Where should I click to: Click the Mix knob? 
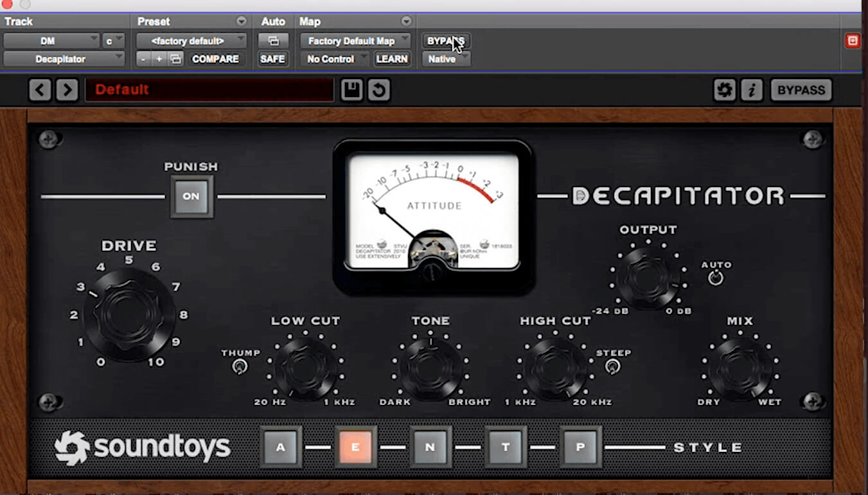(x=740, y=369)
